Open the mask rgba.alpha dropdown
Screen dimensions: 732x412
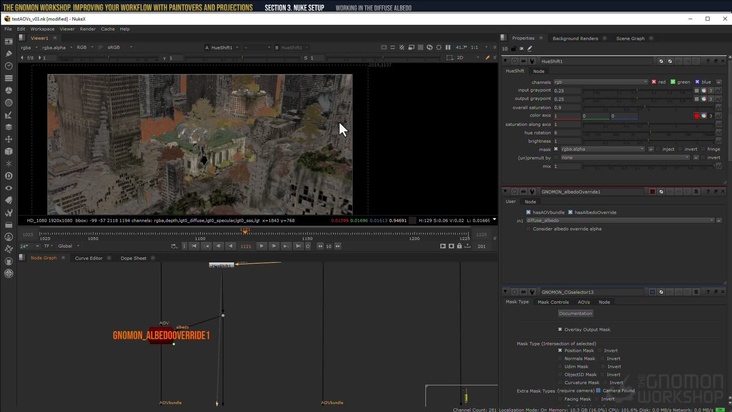coord(602,149)
